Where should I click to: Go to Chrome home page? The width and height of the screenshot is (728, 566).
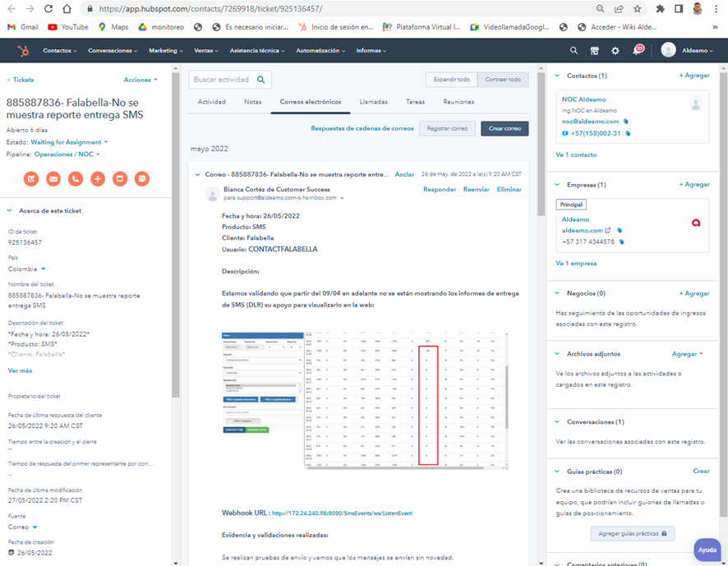click(67, 9)
